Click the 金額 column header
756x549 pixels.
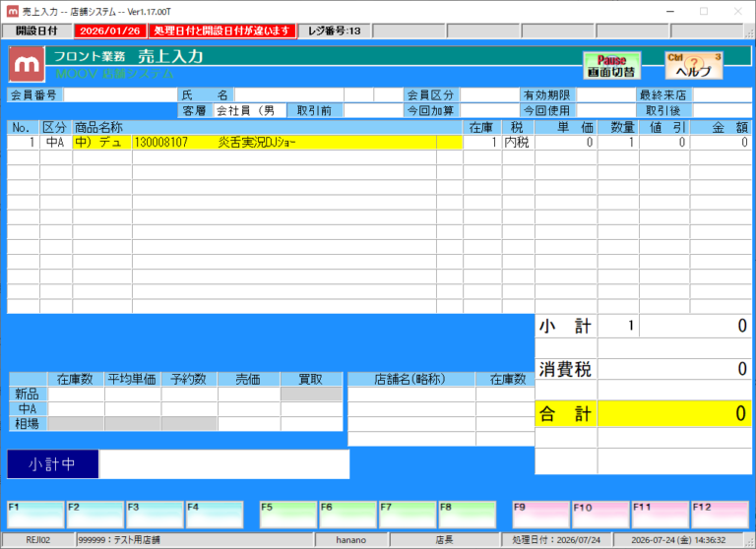click(x=721, y=127)
